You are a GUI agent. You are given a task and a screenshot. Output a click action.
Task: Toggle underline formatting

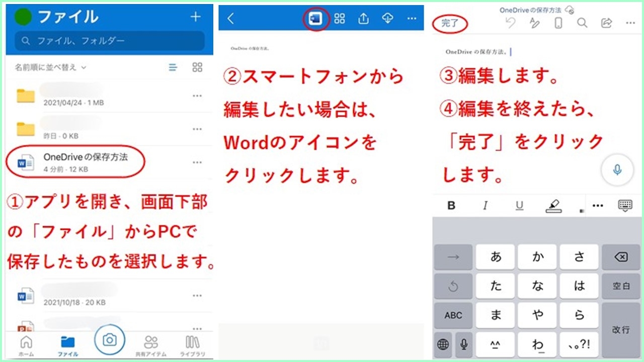[x=520, y=206]
